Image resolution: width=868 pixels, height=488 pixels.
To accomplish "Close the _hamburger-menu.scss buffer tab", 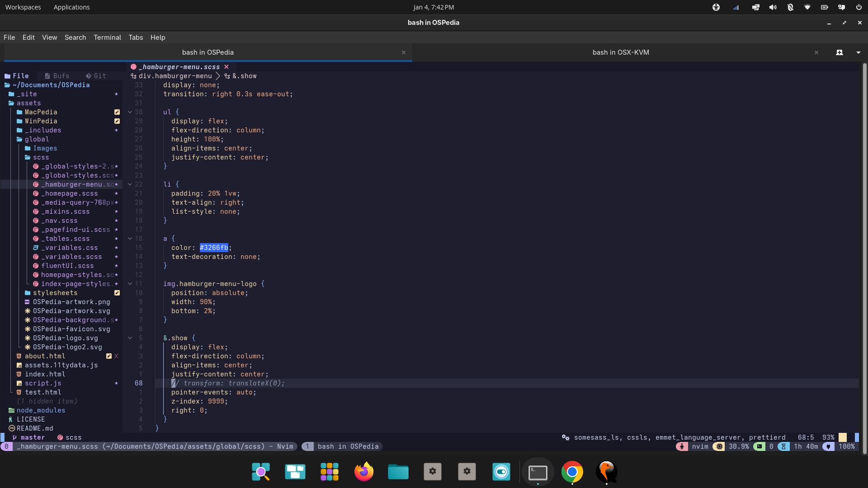I will [226, 67].
